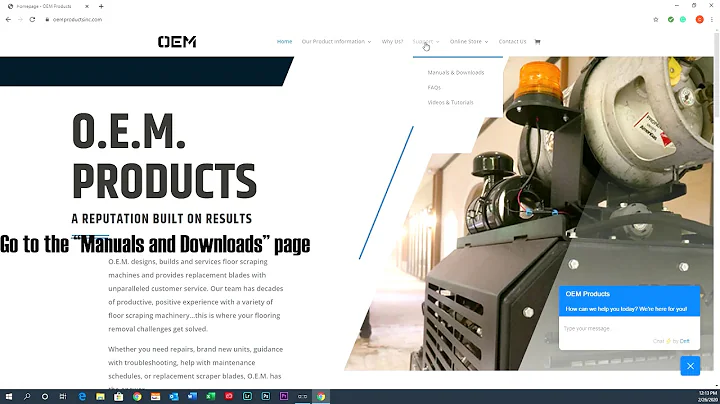Open Excel from the taskbar

click(210, 396)
